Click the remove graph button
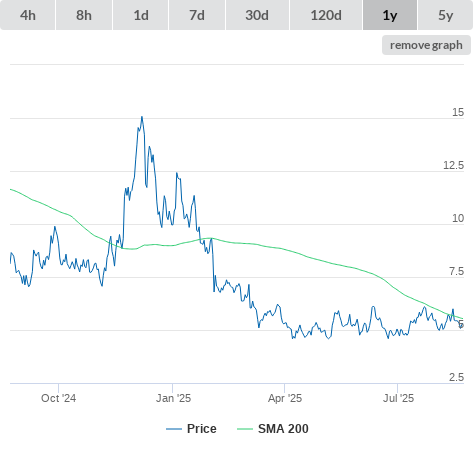This screenshot has width=474, height=455. click(426, 45)
